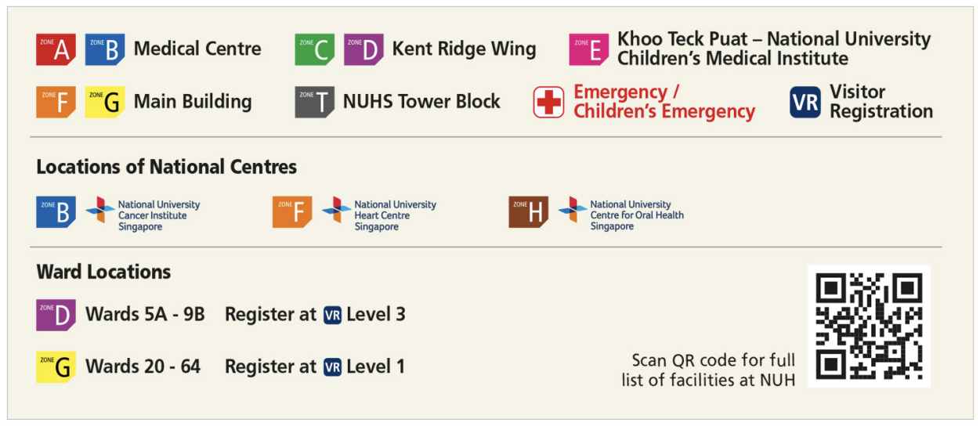980x426 pixels.
Task: Click the small VR icon before Level 1
Action: pos(332,366)
